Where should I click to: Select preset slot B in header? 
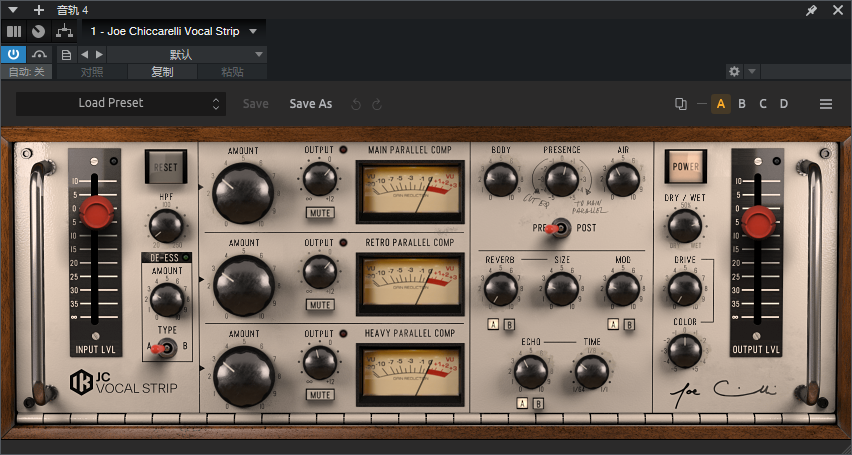pos(742,104)
